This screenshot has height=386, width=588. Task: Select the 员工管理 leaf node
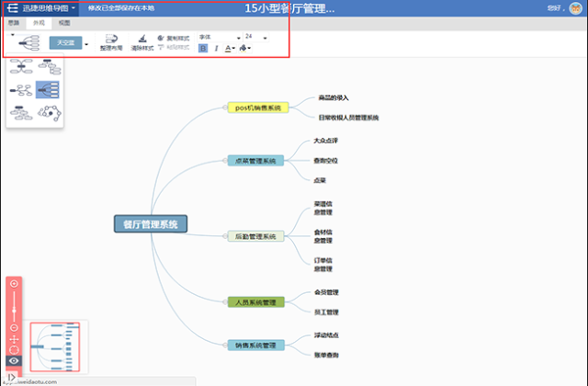coord(326,312)
